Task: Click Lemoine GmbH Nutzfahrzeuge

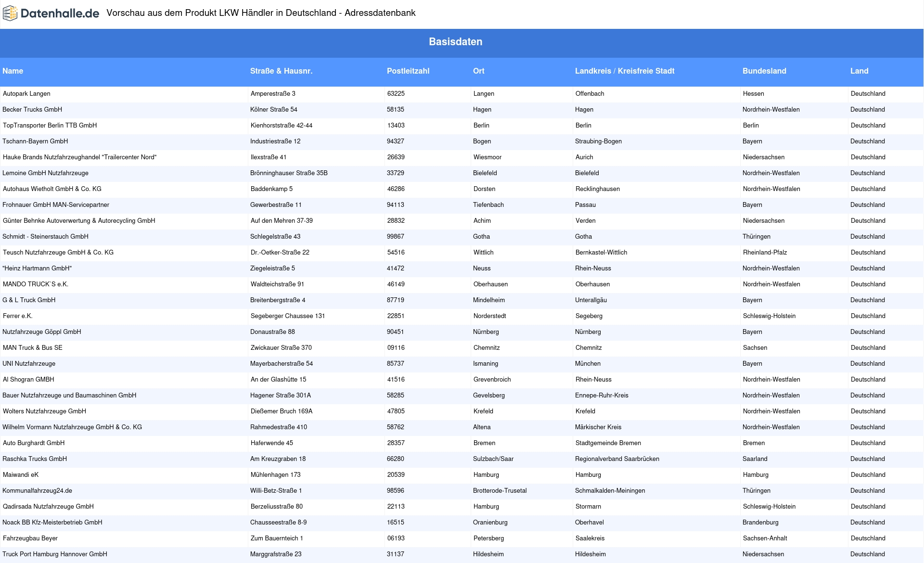Action: pyautogui.click(x=45, y=173)
